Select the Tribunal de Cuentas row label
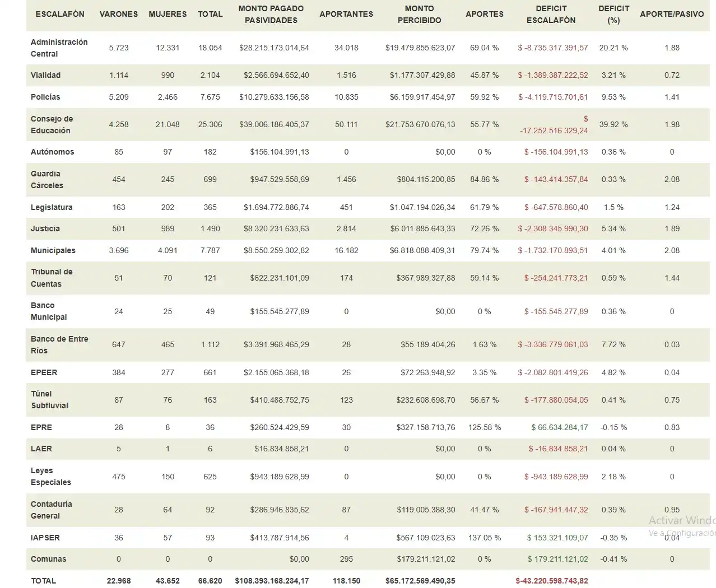The width and height of the screenshot is (716, 588). pos(52,278)
